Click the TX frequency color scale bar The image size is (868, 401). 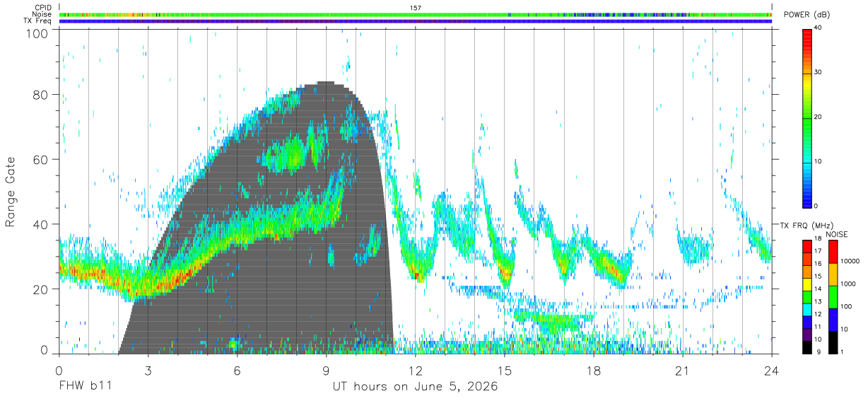coord(807,296)
